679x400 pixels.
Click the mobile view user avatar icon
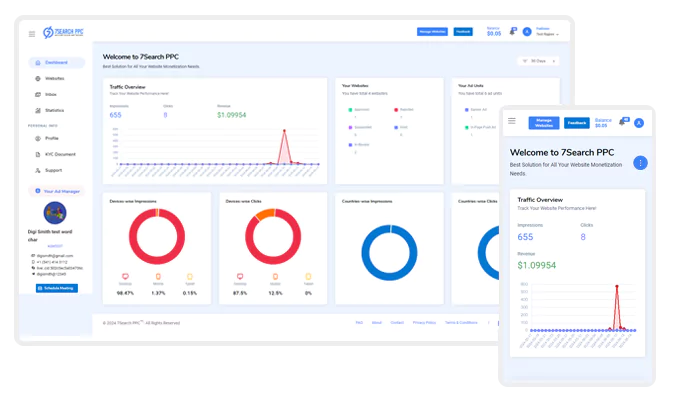point(639,123)
